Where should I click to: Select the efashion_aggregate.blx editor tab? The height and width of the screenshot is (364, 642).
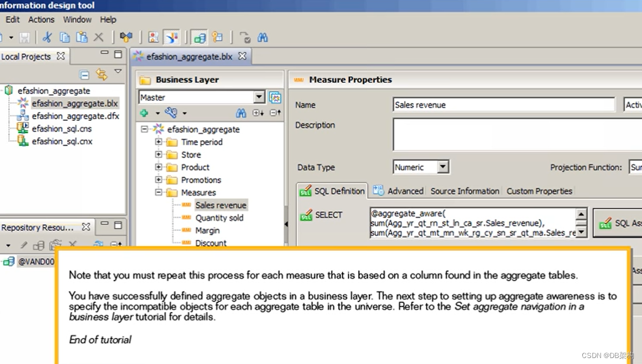[190, 56]
